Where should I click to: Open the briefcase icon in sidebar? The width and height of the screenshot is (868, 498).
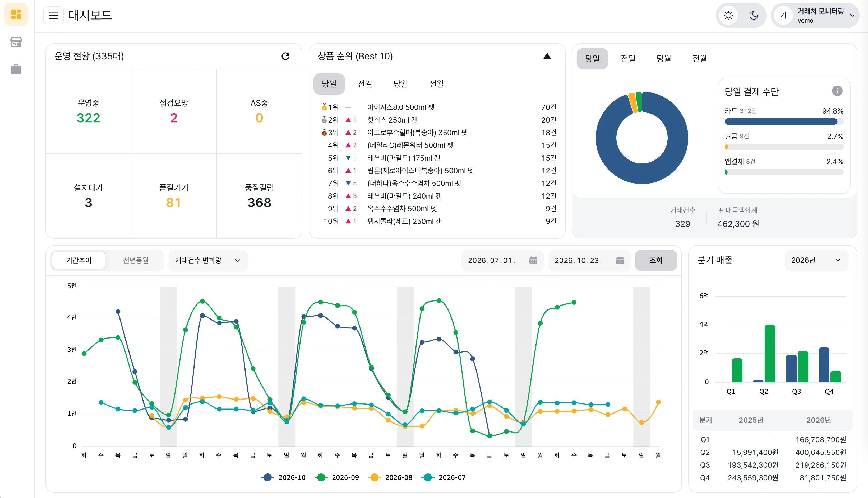click(16, 69)
